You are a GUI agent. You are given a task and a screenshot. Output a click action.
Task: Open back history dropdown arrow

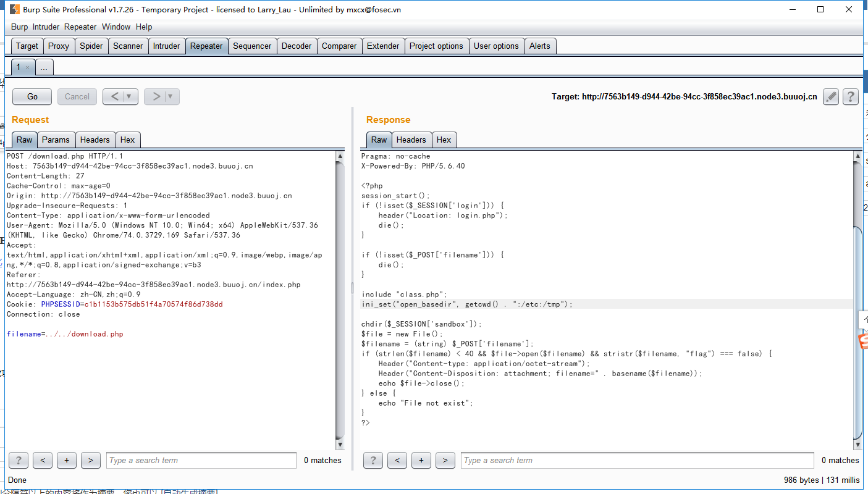(x=130, y=96)
